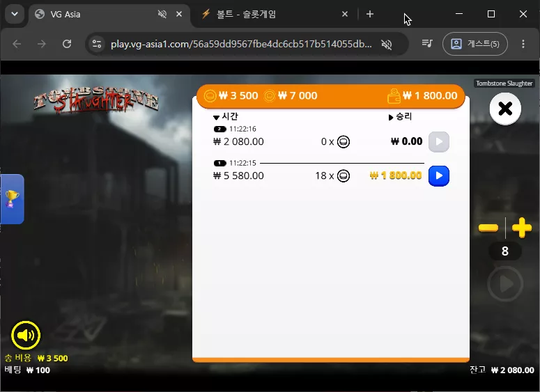
Task: Click the single coin total ₩ 3 500 icon
Action: [x=210, y=95]
